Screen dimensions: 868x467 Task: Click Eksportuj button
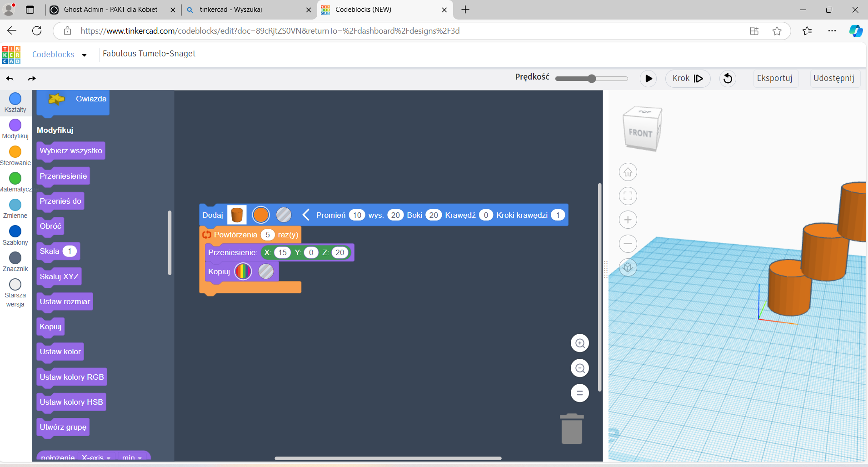(775, 78)
